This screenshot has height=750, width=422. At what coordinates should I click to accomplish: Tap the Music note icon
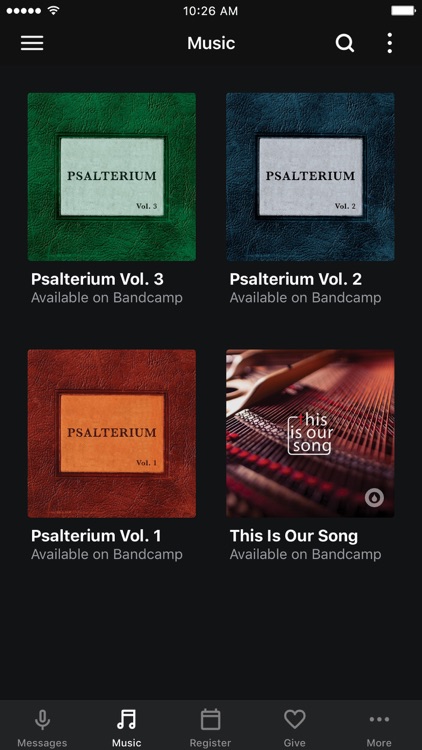pyautogui.click(x=126, y=719)
